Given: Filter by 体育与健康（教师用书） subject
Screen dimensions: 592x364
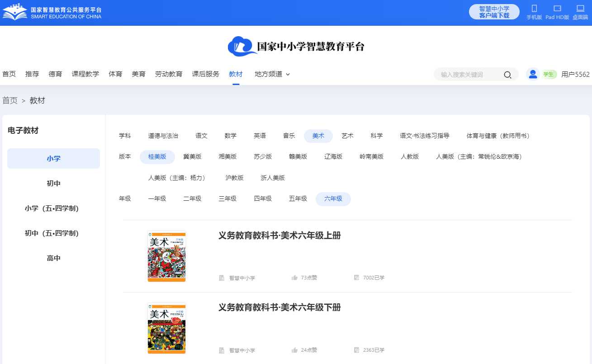Looking at the screenshot, I should click(500, 136).
